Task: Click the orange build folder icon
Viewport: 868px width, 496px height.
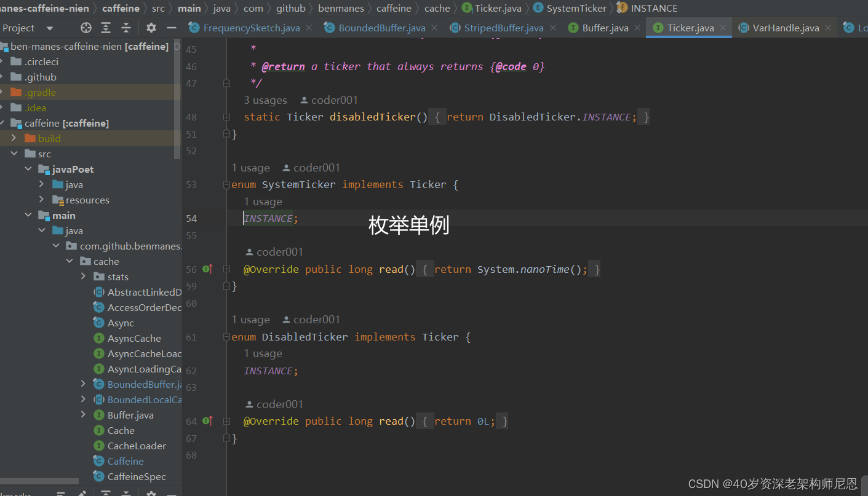Action: click(x=30, y=138)
